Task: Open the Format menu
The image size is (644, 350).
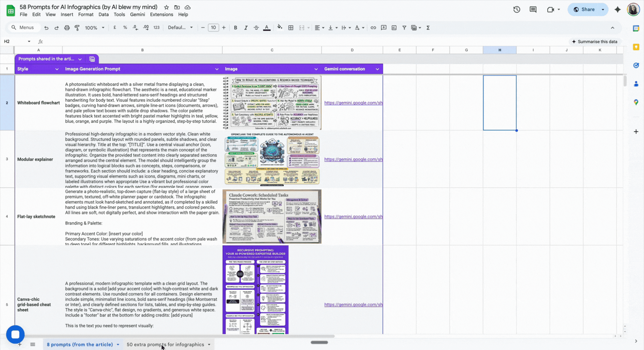Action: (x=86, y=15)
